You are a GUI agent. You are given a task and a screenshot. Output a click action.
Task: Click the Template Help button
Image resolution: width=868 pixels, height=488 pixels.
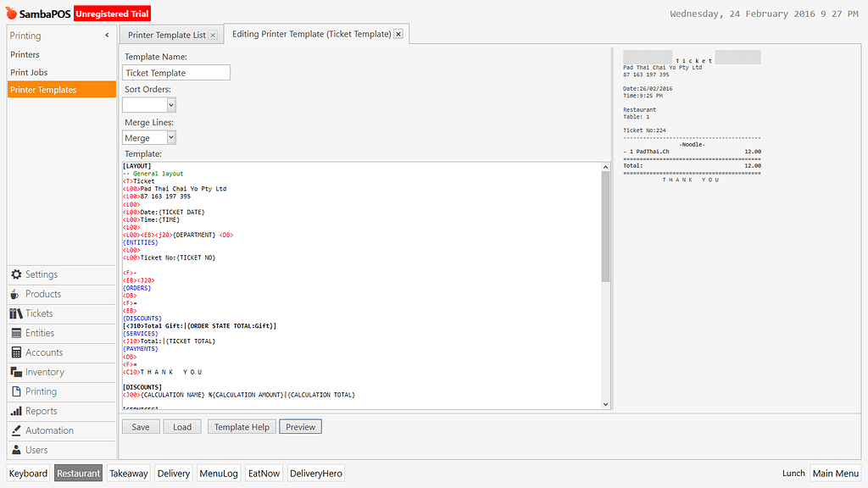point(242,427)
